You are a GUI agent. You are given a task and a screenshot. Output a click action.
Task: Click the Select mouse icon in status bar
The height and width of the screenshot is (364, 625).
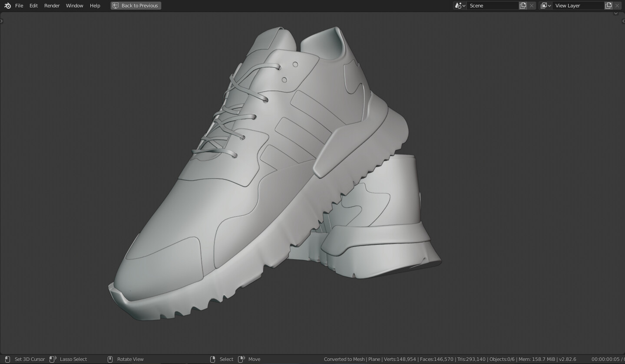pyautogui.click(x=213, y=359)
